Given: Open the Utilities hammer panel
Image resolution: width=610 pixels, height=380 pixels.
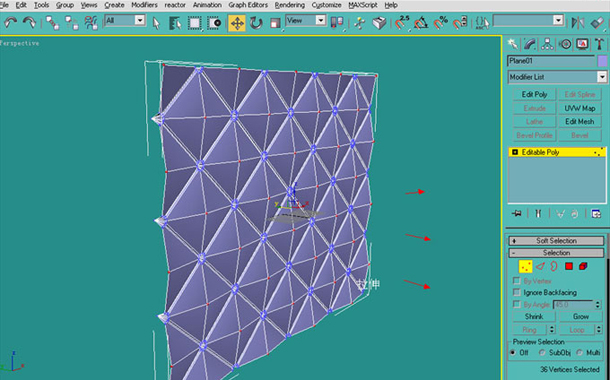Looking at the screenshot, I should point(599,44).
